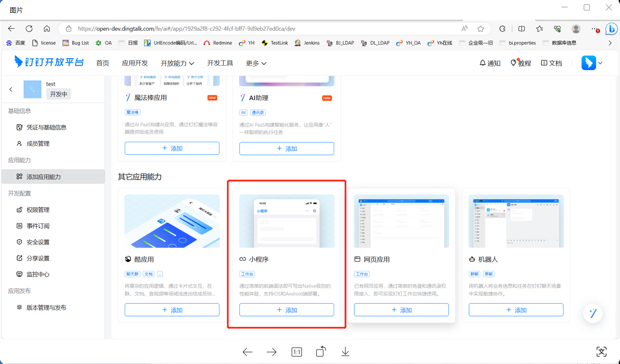The width and height of the screenshot is (620, 364).
Task: Open 开发工具 in the top navigation
Action: click(220, 63)
